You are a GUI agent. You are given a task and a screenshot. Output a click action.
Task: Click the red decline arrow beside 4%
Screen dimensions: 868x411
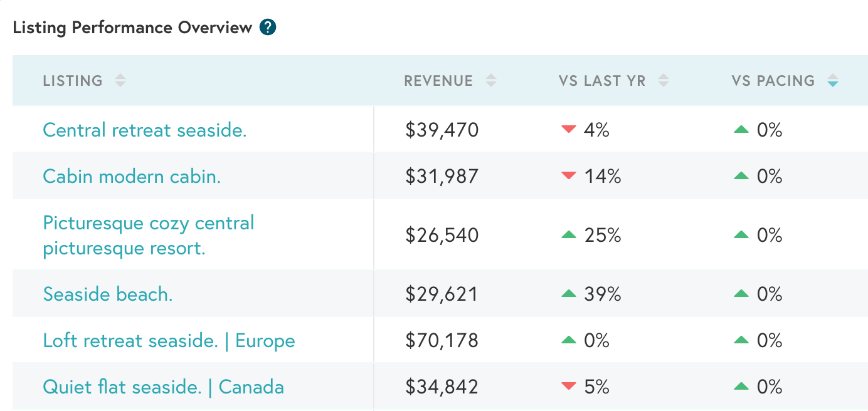tap(568, 130)
